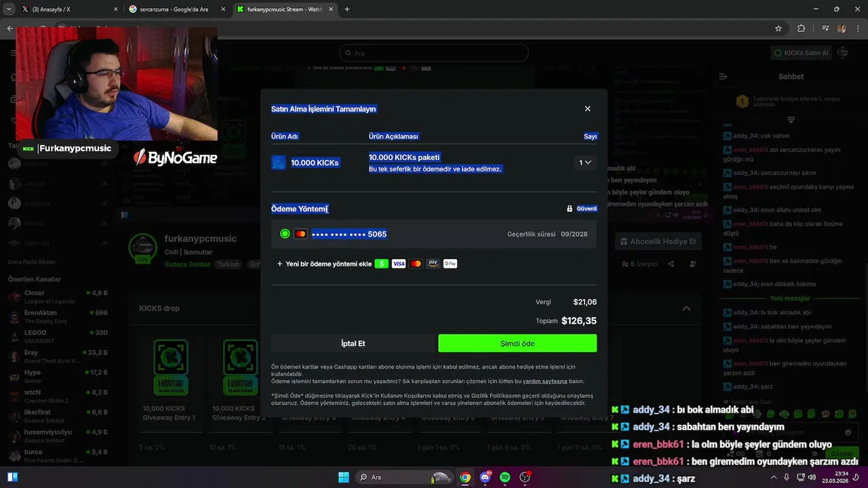Click the tray microphone icon

click(x=787, y=477)
